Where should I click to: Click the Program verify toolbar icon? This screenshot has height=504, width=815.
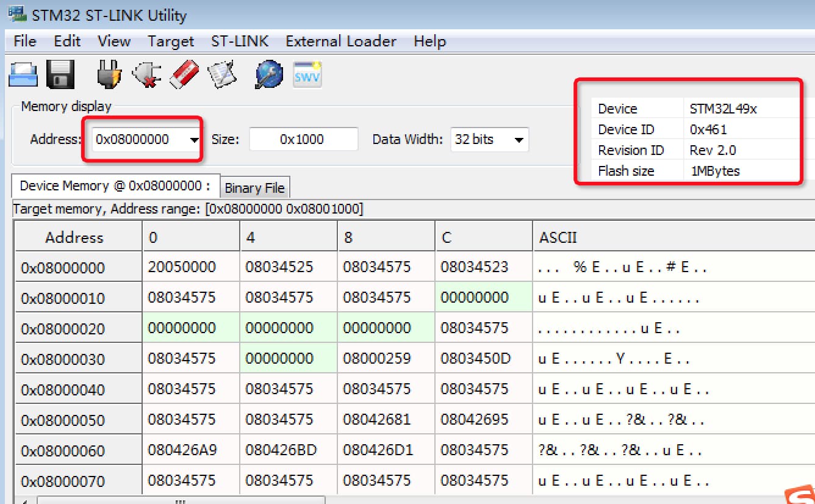click(x=222, y=74)
